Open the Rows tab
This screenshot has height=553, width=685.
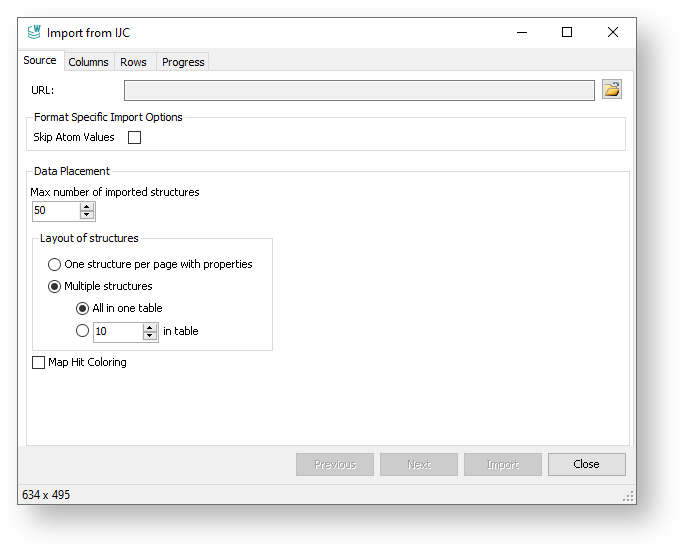(x=133, y=62)
